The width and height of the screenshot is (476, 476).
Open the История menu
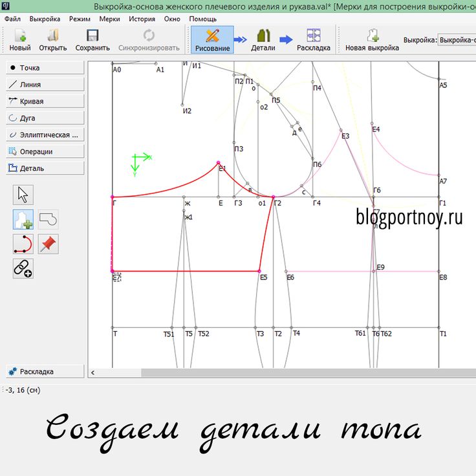(x=142, y=19)
